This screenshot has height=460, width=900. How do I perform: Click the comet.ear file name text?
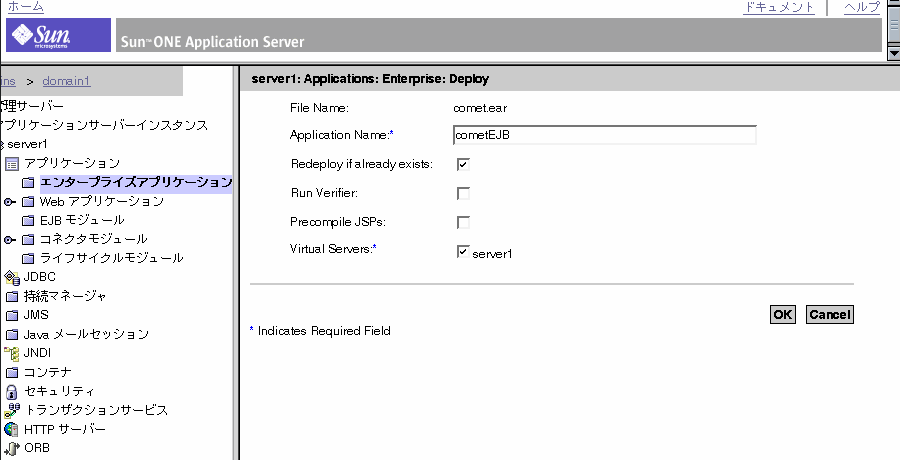[x=480, y=108]
